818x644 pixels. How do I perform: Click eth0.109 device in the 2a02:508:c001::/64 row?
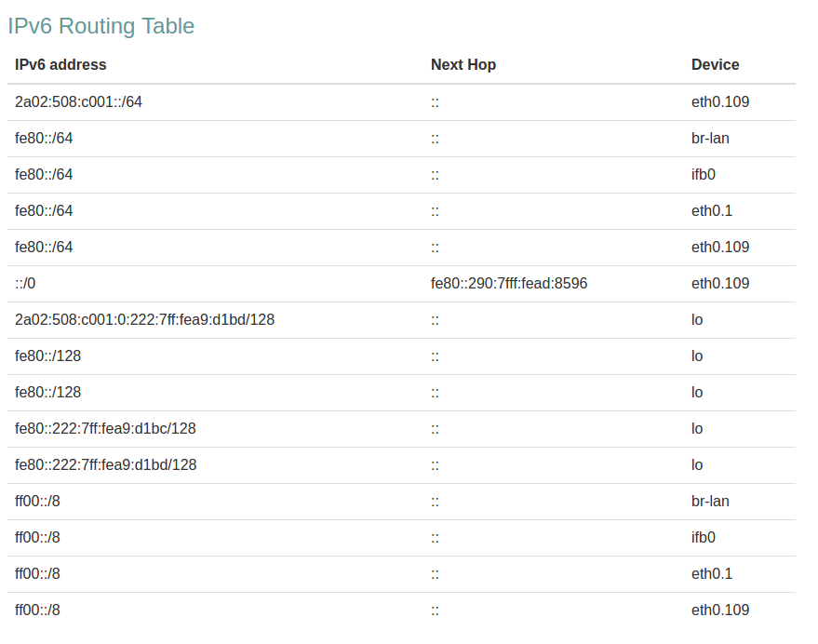pyautogui.click(x=720, y=101)
